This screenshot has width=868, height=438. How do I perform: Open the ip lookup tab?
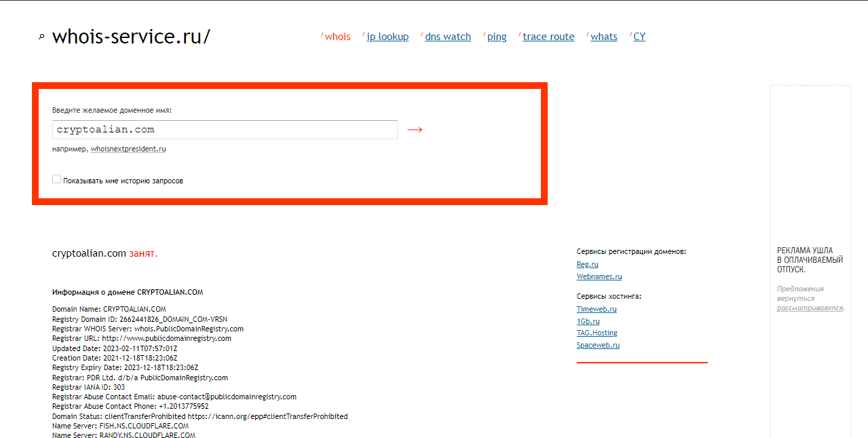pyautogui.click(x=388, y=37)
